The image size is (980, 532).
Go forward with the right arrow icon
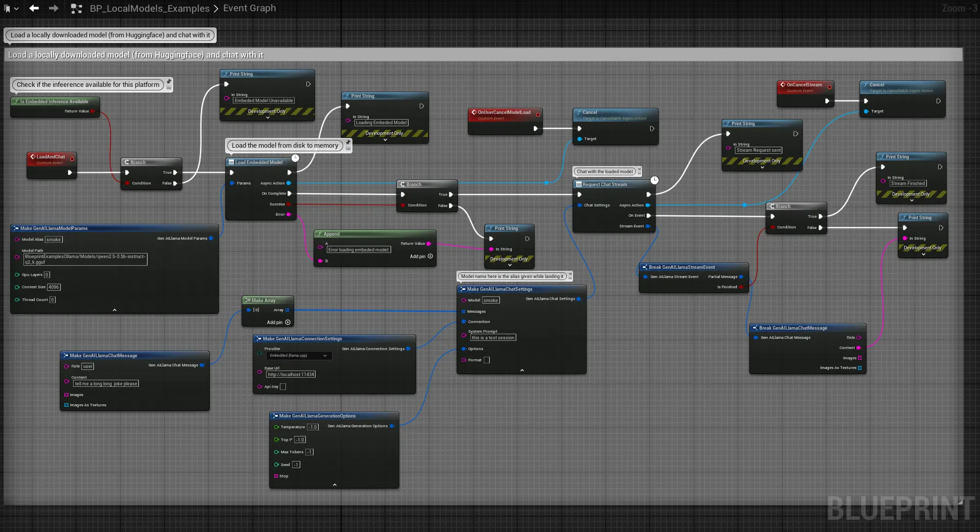53,8
